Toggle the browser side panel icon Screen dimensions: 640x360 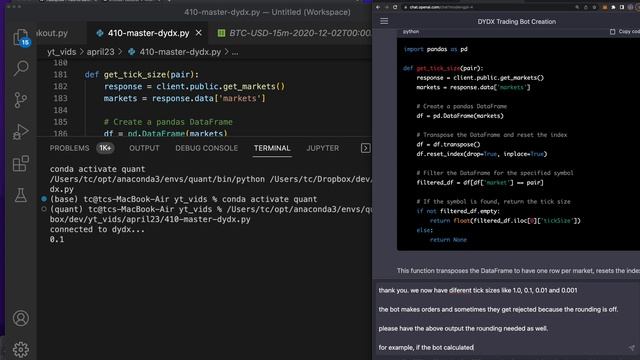[x=622, y=7]
